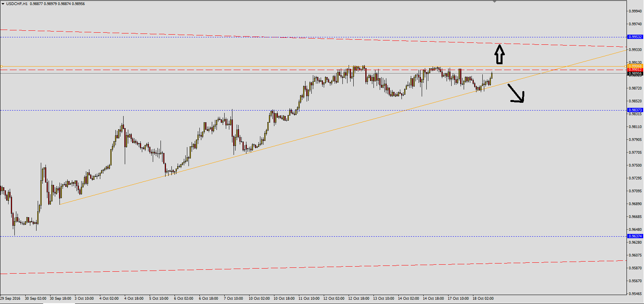Click the 10 Oct 18:00 time label
The image size is (644, 304).
click(284, 299)
